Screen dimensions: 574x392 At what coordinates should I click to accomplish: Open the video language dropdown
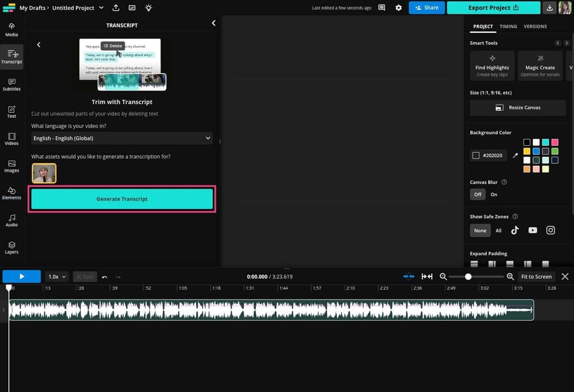[x=122, y=138]
